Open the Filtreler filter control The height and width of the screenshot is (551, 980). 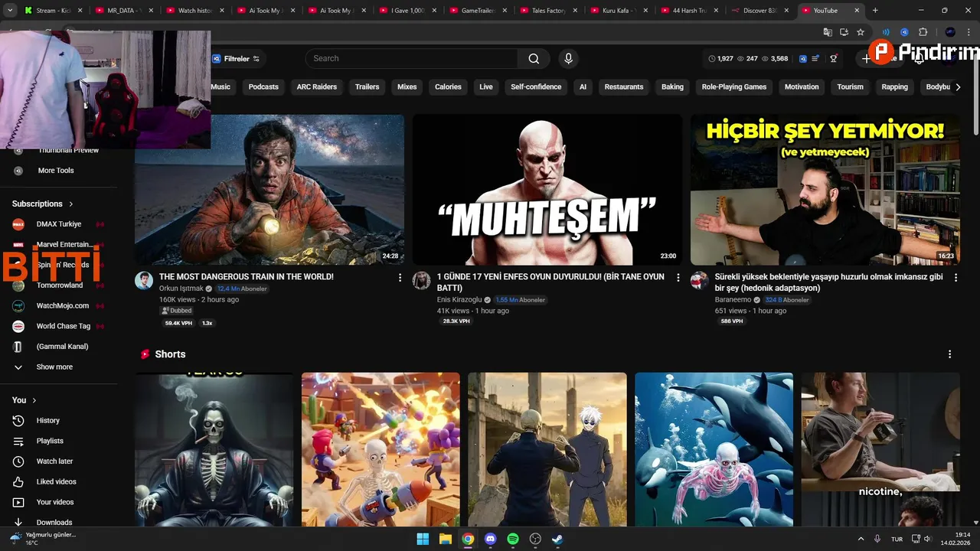[236, 59]
